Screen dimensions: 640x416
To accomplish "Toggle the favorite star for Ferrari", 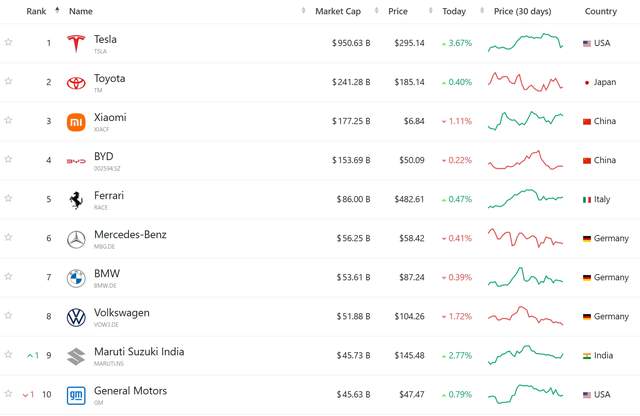I will tap(8, 198).
